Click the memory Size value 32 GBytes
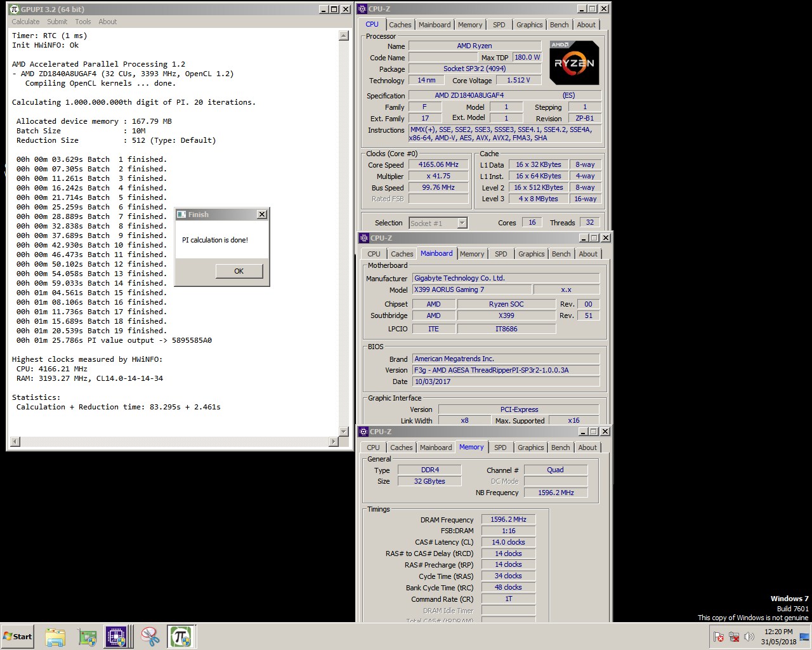This screenshot has width=812, height=650. pyautogui.click(x=429, y=481)
